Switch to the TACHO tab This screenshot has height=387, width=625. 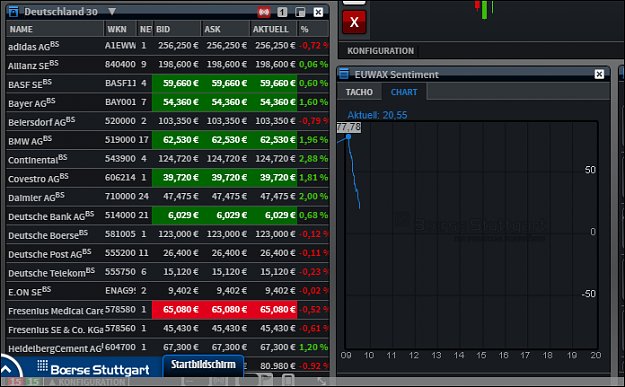coord(359,92)
